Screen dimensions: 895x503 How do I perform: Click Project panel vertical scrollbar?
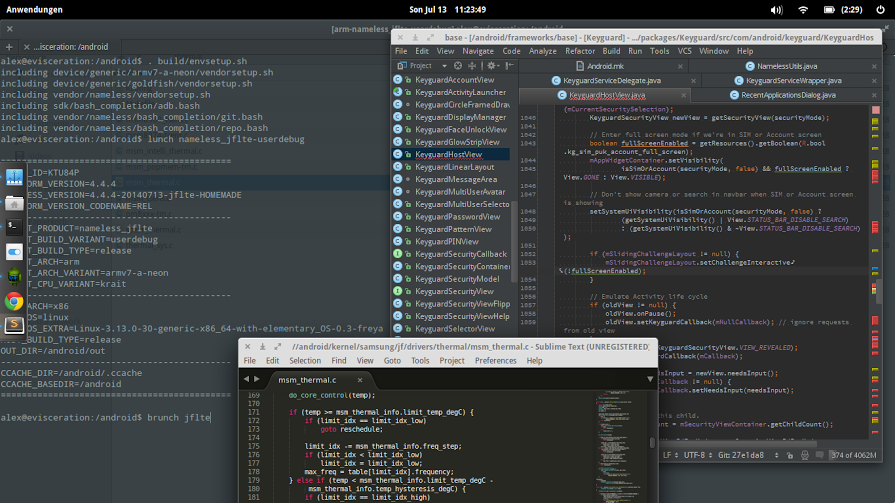(x=514, y=240)
